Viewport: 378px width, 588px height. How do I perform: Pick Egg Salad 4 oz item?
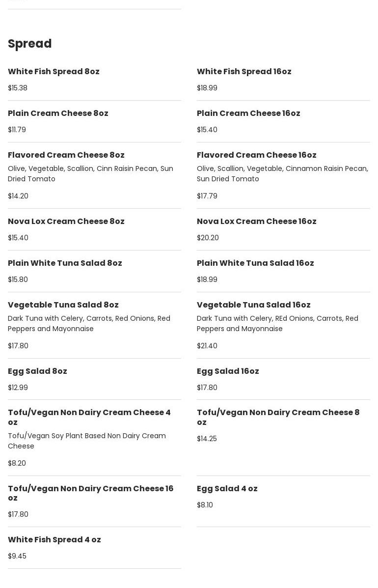pos(227,489)
